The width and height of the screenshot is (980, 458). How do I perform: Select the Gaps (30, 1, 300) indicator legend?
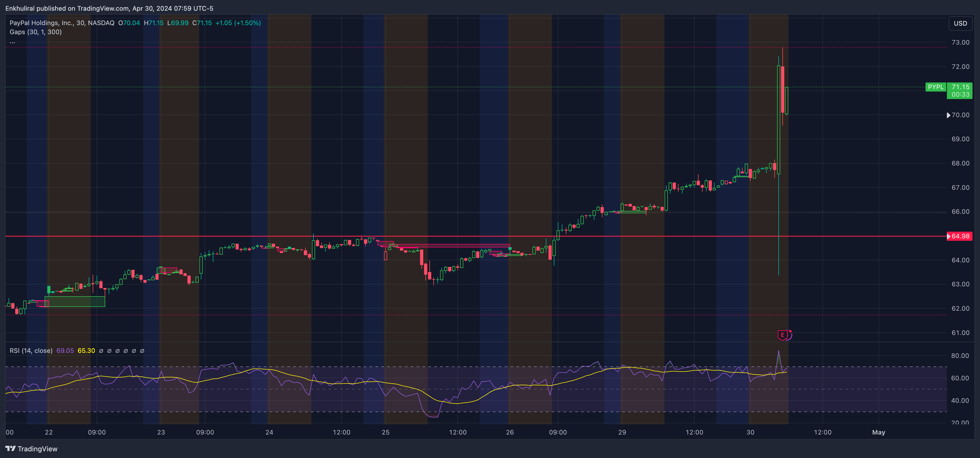pyautogui.click(x=36, y=32)
